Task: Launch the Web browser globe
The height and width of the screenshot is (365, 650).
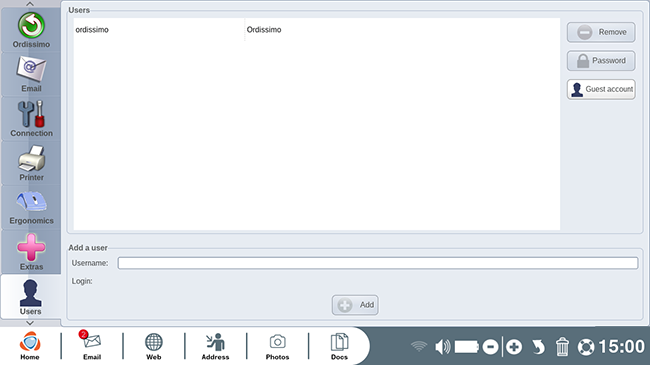Action: (x=153, y=346)
